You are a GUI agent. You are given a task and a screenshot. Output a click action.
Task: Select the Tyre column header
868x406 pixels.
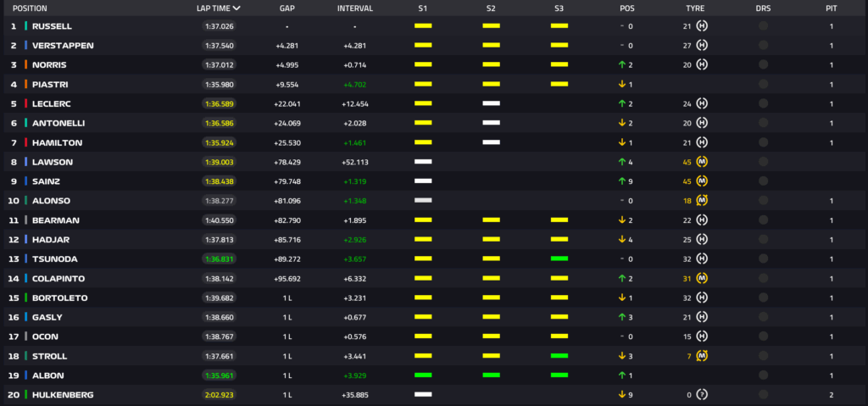[694, 8]
